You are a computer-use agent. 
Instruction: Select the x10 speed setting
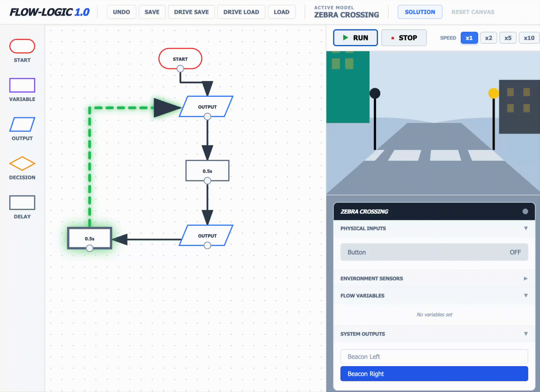click(529, 38)
